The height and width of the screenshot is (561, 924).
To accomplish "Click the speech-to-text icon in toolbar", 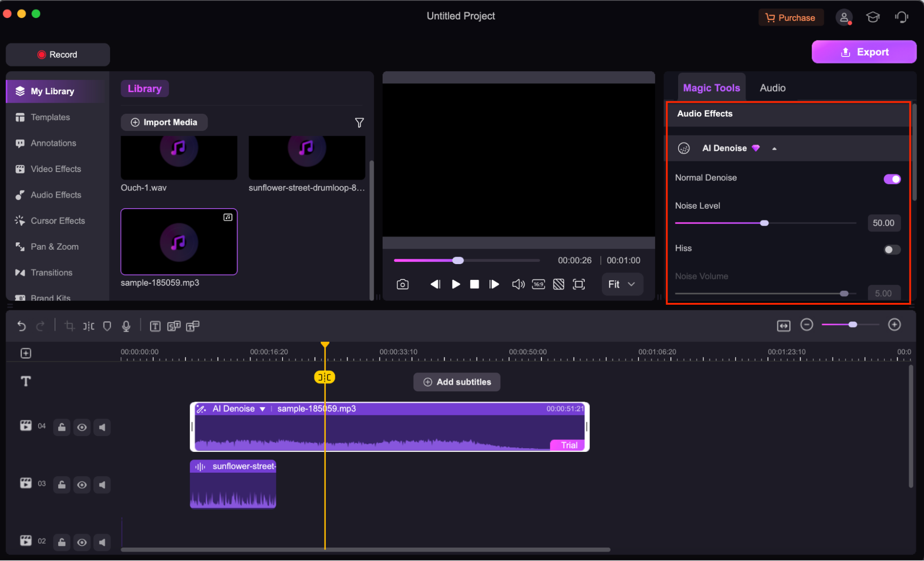I will coord(174,326).
